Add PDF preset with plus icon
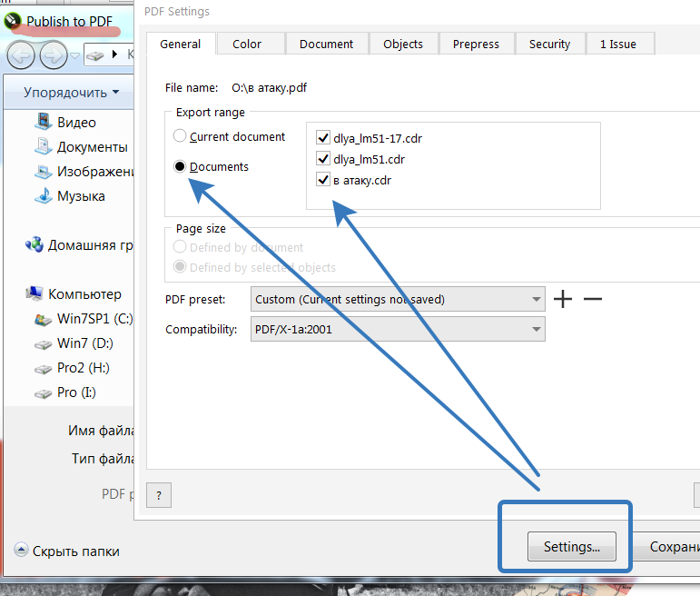The height and width of the screenshot is (596, 700). click(x=563, y=299)
